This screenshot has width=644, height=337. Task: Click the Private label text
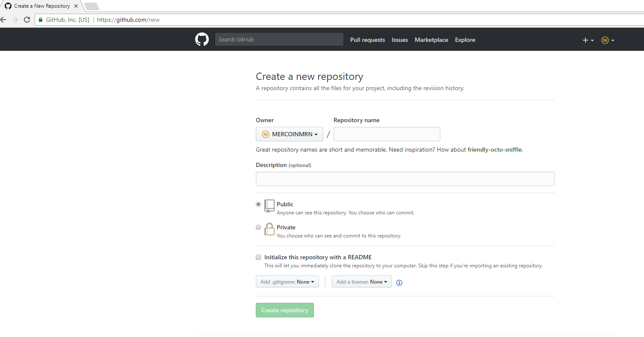pyautogui.click(x=286, y=227)
